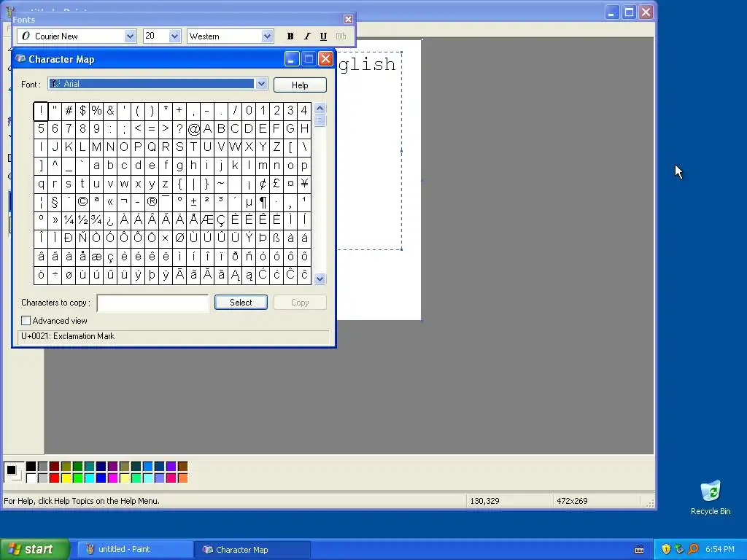The image size is (747, 560).
Task: Pick the bright green palette color
Action: pos(77,478)
